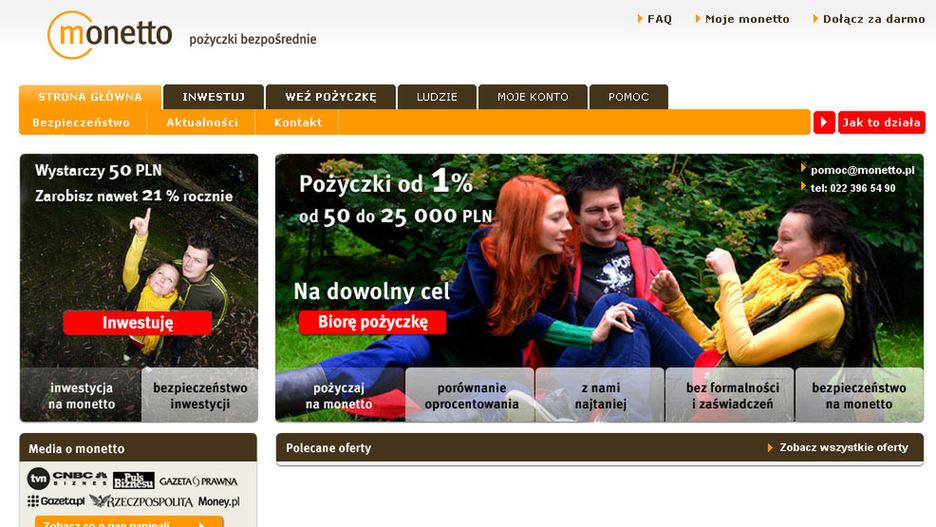Open Kontakt submenu item

pyautogui.click(x=298, y=122)
